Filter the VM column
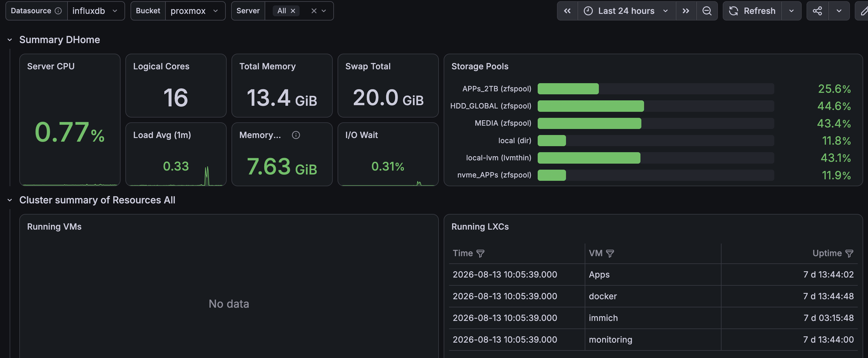This screenshot has height=358, width=868. [610, 253]
